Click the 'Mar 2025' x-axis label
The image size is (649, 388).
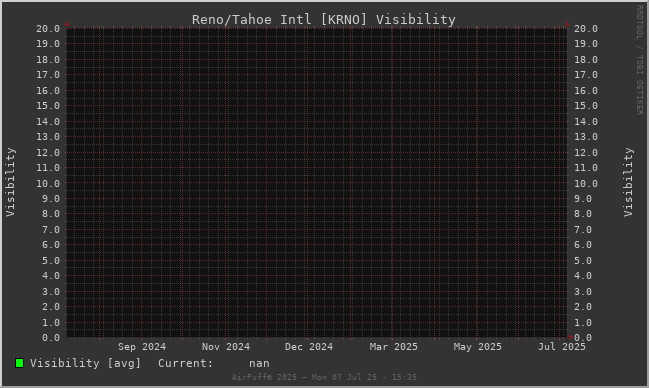(x=394, y=347)
